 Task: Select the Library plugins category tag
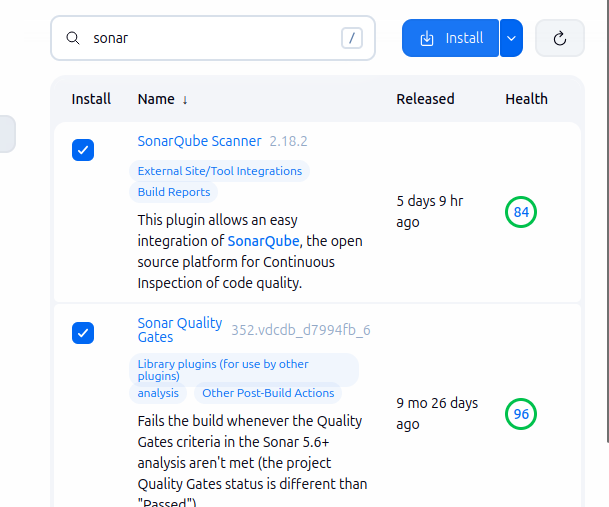coord(244,370)
